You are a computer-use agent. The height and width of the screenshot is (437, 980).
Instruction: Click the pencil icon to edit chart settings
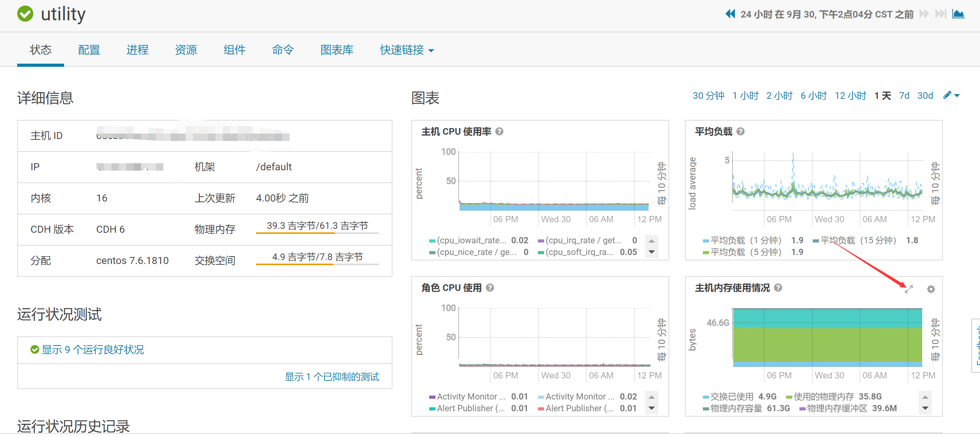[x=947, y=95]
